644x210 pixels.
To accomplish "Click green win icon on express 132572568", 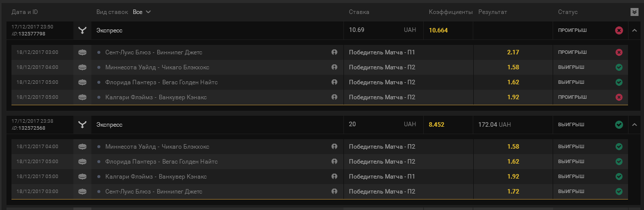I will pos(619,125).
